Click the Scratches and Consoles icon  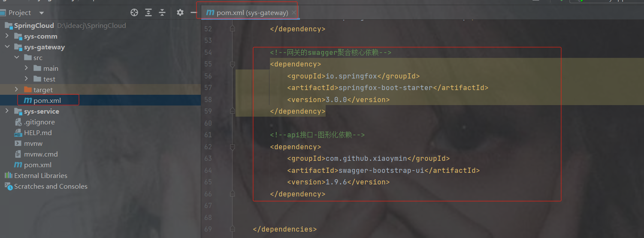pyautogui.click(x=8, y=186)
